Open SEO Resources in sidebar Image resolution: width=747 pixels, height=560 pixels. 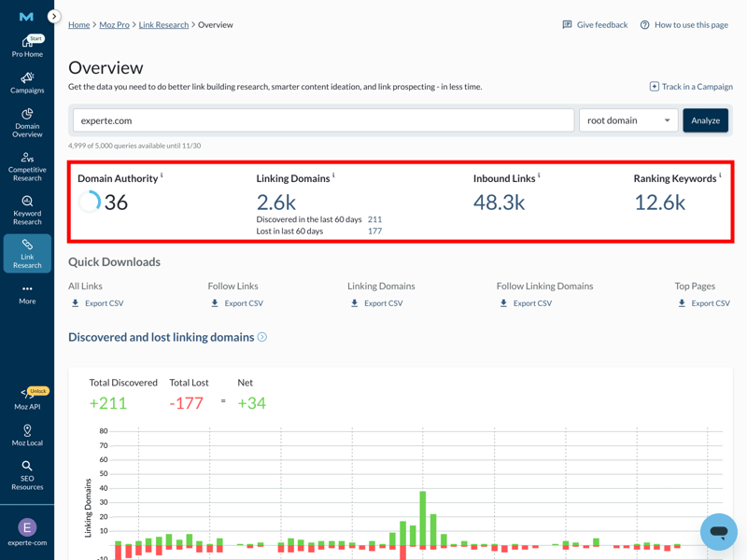(x=27, y=474)
